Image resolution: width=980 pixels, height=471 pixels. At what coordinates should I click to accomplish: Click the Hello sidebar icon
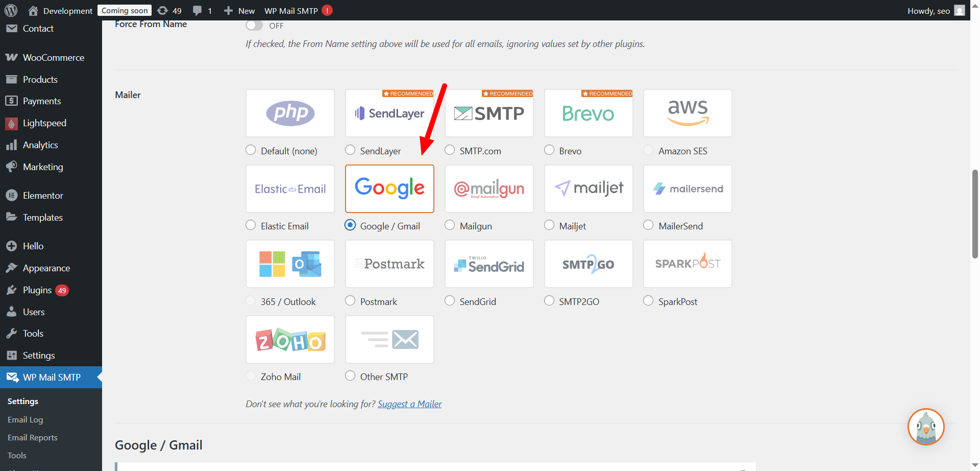pyautogui.click(x=11, y=246)
